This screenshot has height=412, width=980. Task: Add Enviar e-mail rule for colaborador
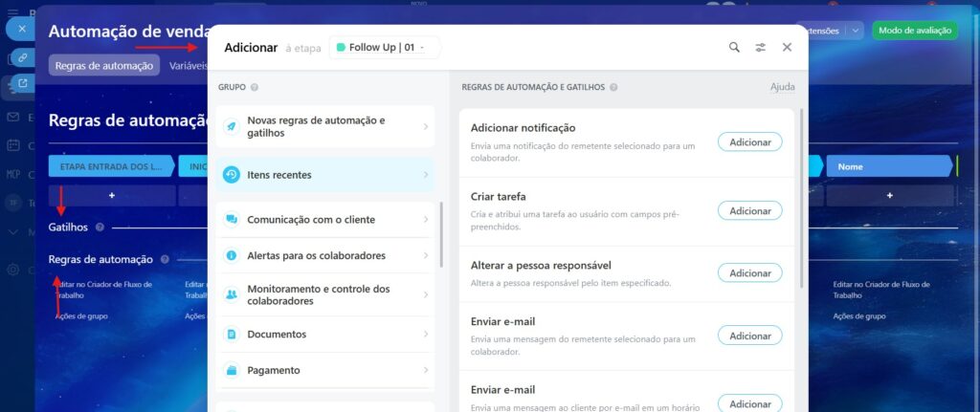(x=749, y=336)
